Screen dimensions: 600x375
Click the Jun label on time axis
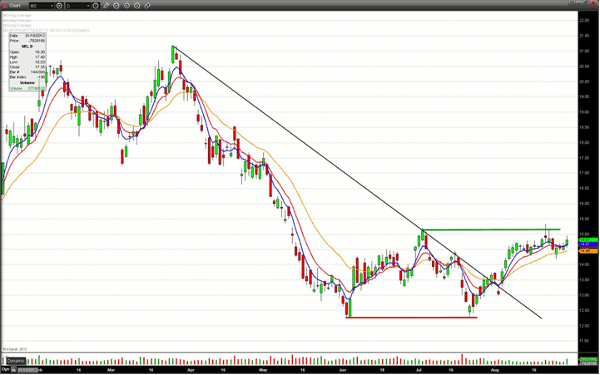point(342,370)
